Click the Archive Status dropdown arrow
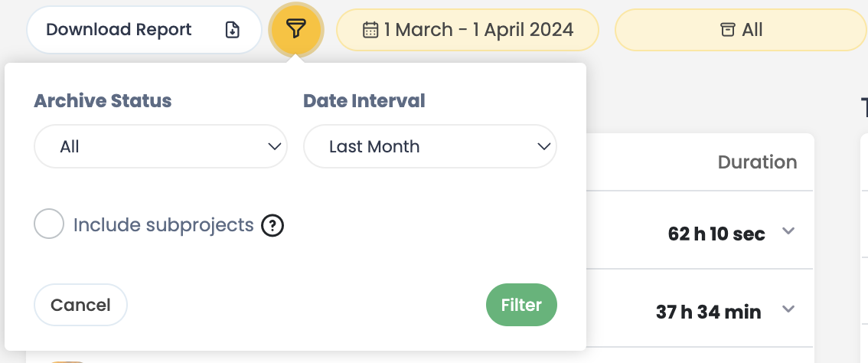The width and height of the screenshot is (868, 363). 274,146
